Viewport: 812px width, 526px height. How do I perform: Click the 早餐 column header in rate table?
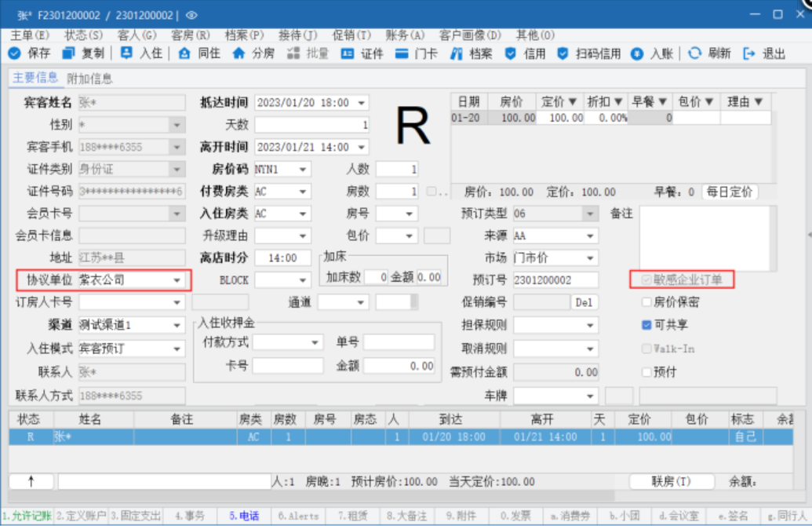[x=650, y=101]
